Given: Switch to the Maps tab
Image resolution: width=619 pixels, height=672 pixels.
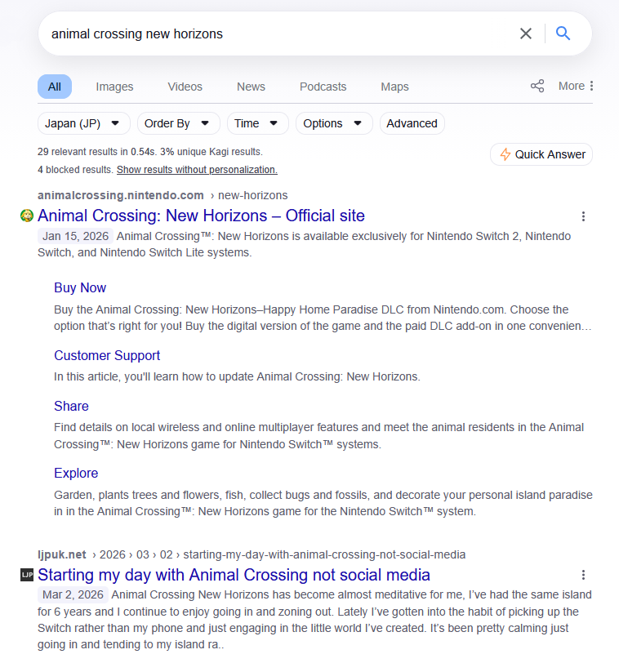Looking at the screenshot, I should pos(394,87).
